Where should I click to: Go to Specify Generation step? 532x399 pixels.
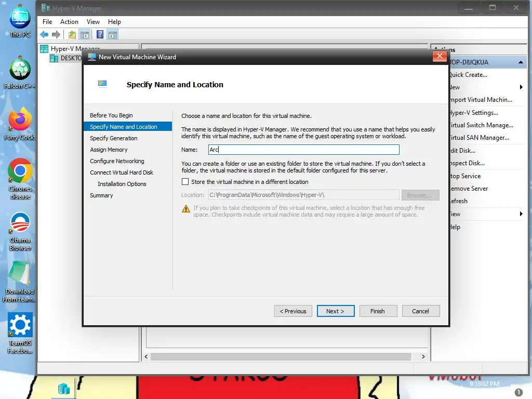pyautogui.click(x=114, y=138)
